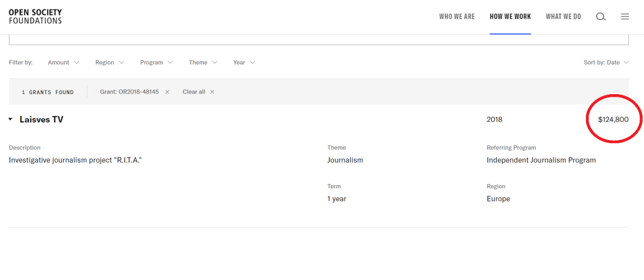Go to Who We Are
The width and height of the screenshot is (644, 280).
[x=457, y=16]
